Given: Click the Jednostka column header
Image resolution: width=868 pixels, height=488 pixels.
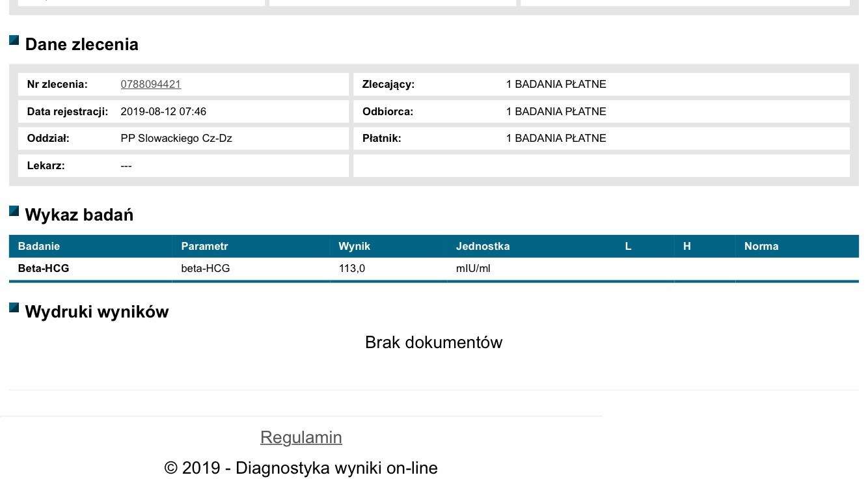Looking at the screenshot, I should (x=483, y=247).
